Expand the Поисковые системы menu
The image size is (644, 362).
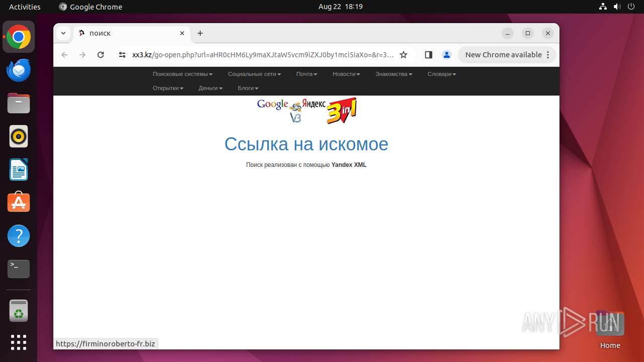(x=183, y=74)
